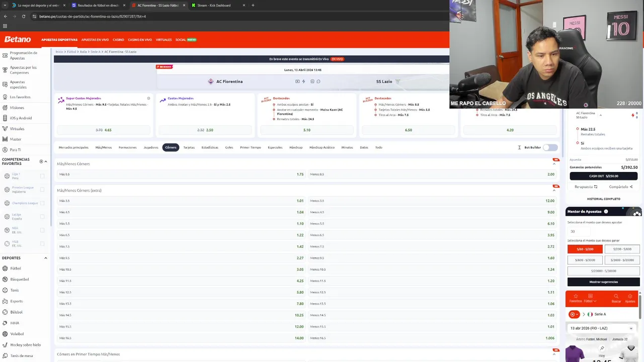
Task: Select Más 9.5 corners odds 2.27
Action: pyautogui.click(x=181, y=258)
